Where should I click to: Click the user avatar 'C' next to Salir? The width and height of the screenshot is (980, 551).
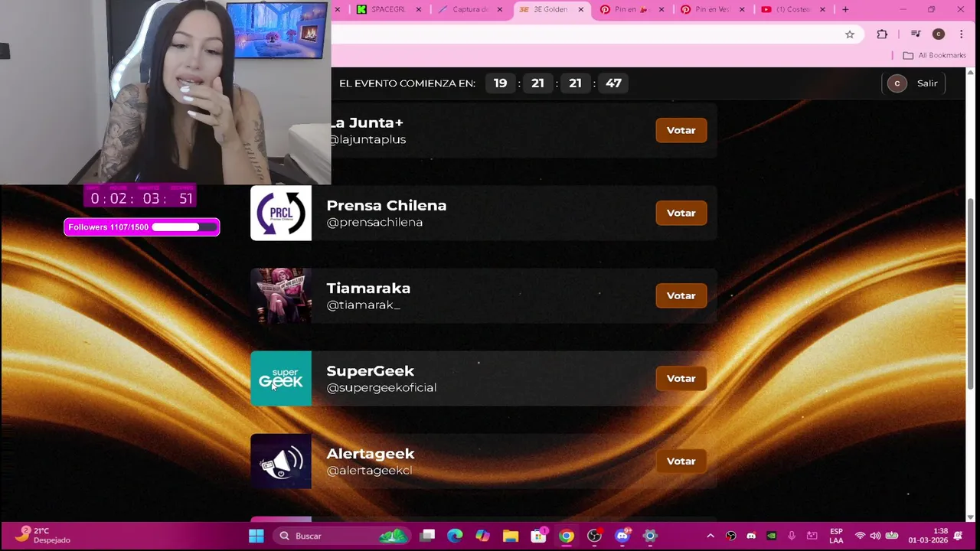[897, 83]
